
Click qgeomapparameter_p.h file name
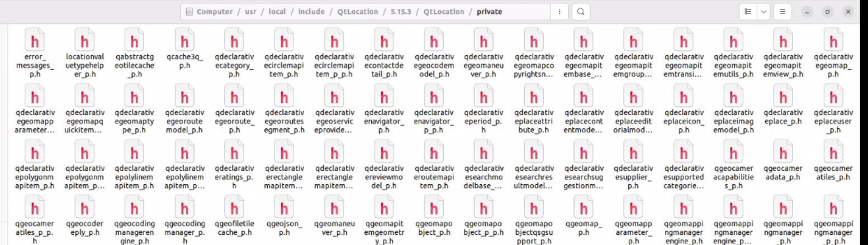click(634, 232)
